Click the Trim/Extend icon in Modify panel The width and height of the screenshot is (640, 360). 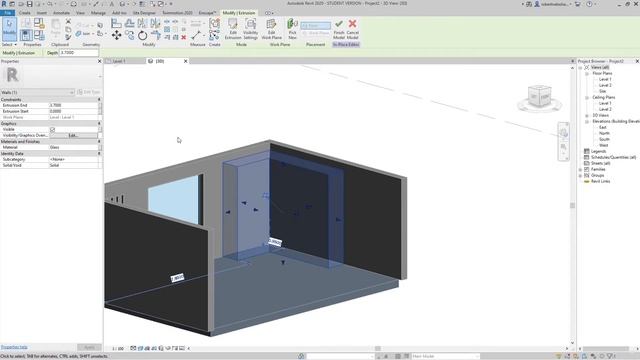[156, 35]
